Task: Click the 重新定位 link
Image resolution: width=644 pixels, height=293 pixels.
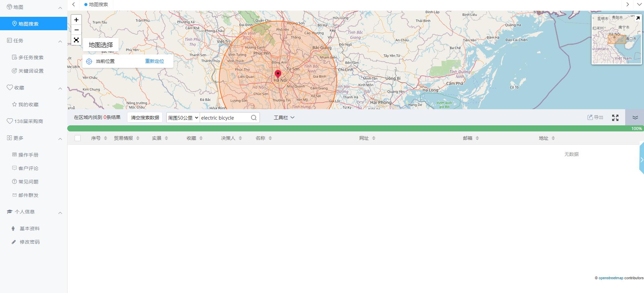Action: point(154,61)
